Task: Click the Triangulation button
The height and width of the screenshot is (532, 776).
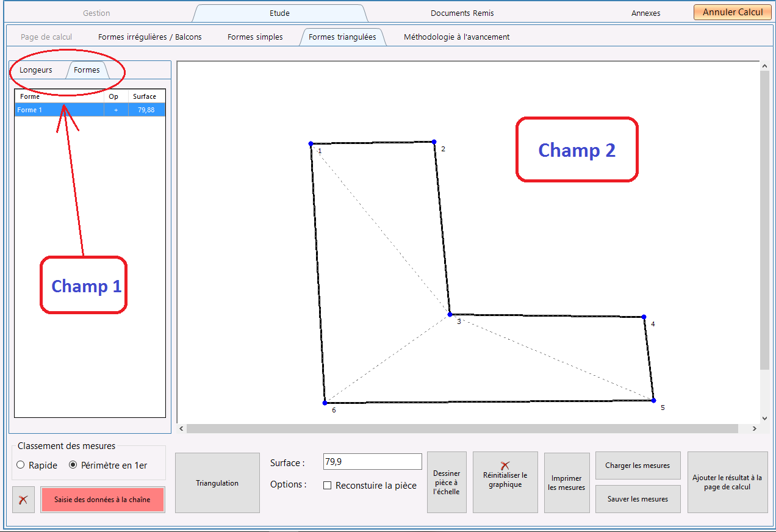Action: pos(217,483)
